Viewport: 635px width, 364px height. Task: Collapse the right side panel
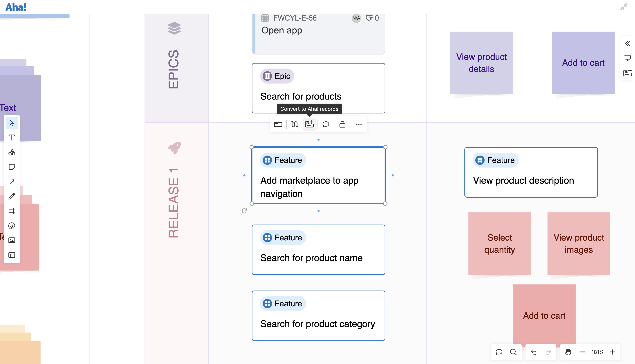pyautogui.click(x=627, y=44)
